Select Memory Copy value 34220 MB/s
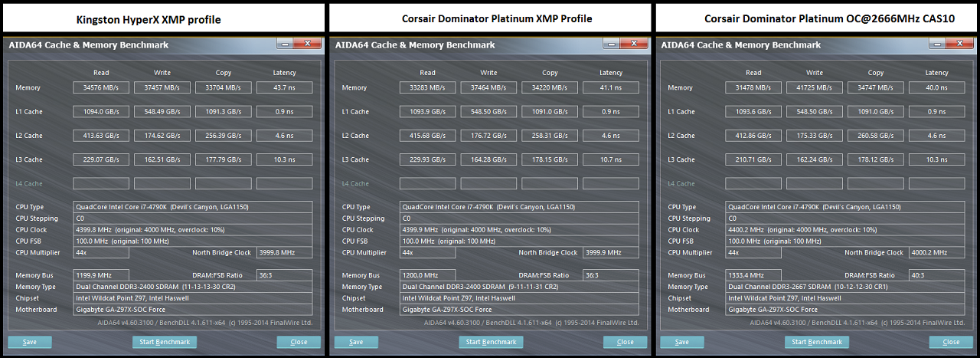This screenshot has width=980, height=358. click(550, 87)
